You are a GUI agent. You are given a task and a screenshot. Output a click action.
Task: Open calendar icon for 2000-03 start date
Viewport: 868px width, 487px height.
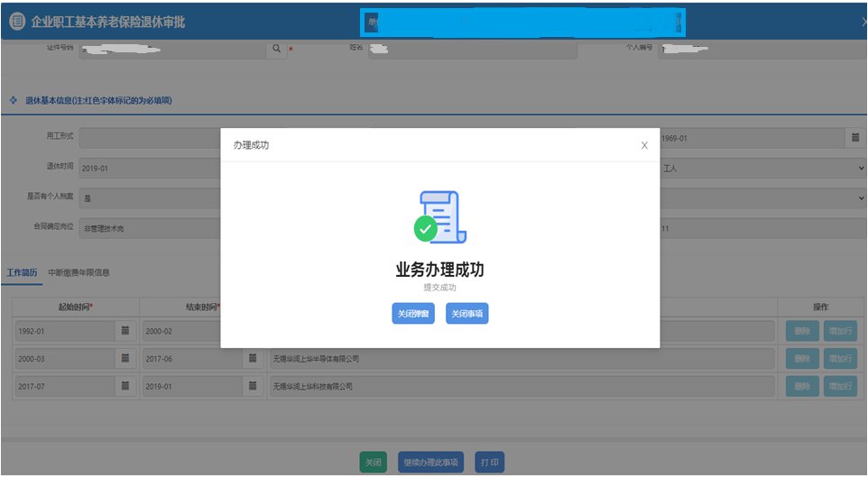(x=125, y=359)
